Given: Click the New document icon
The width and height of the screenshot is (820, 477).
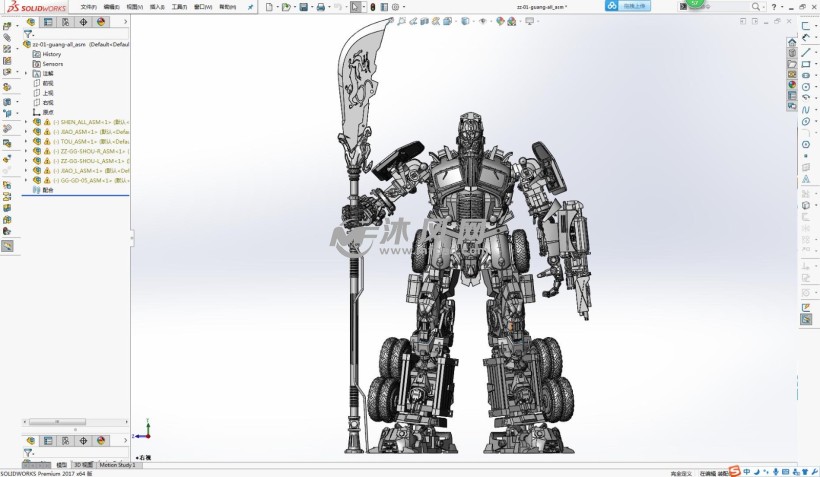Looking at the screenshot, I should tap(269, 7).
